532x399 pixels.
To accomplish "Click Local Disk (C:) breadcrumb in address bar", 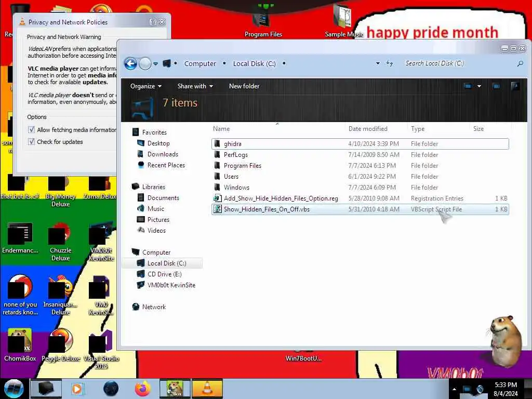I will [x=254, y=63].
